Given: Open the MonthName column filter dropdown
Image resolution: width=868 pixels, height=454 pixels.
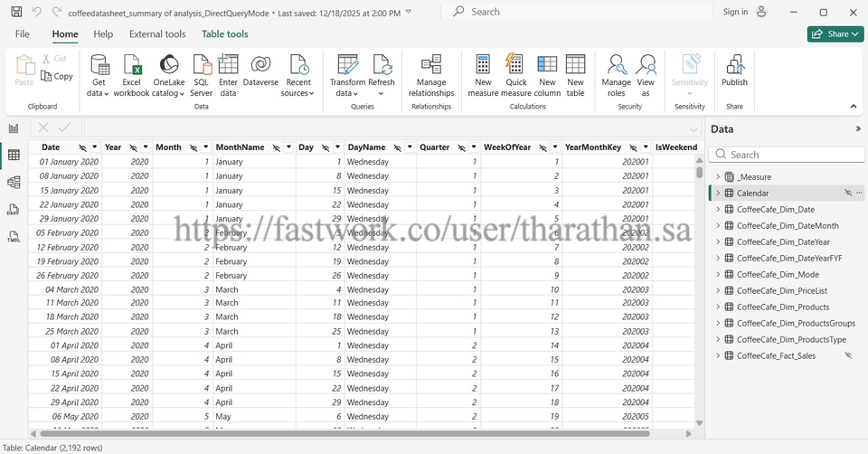Looking at the screenshot, I should 288,147.
